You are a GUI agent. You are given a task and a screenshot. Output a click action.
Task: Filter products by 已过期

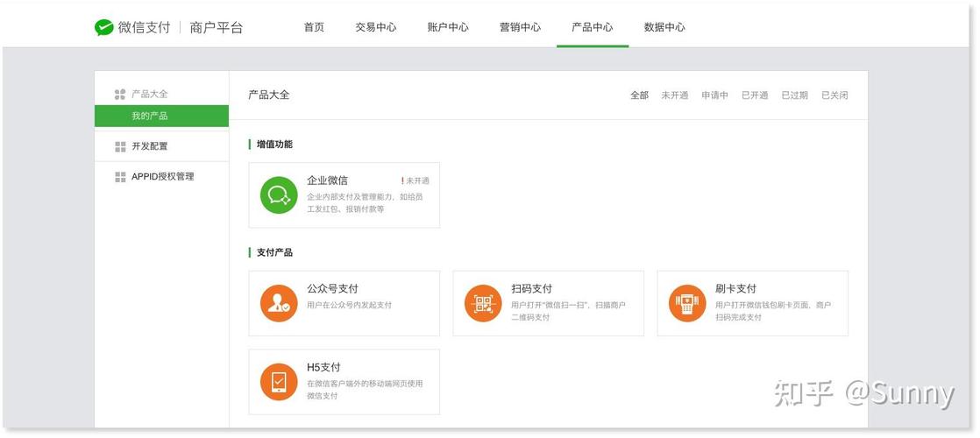pyautogui.click(x=794, y=95)
